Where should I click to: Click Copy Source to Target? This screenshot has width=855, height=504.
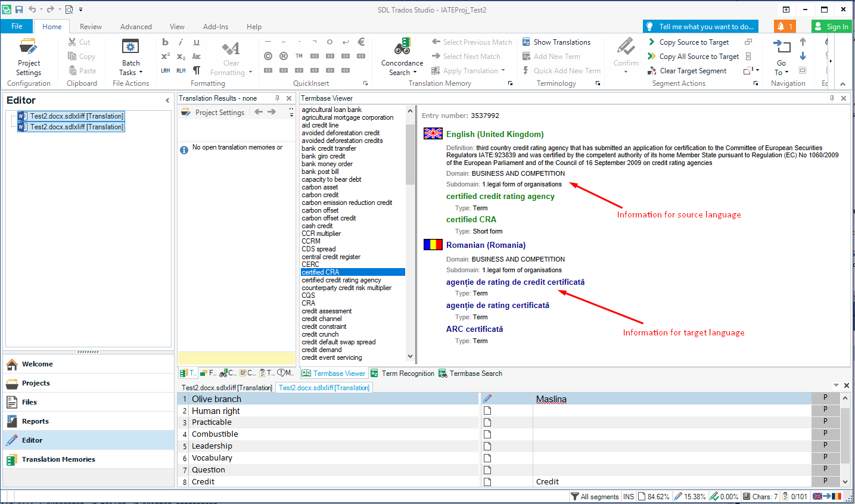[688, 42]
